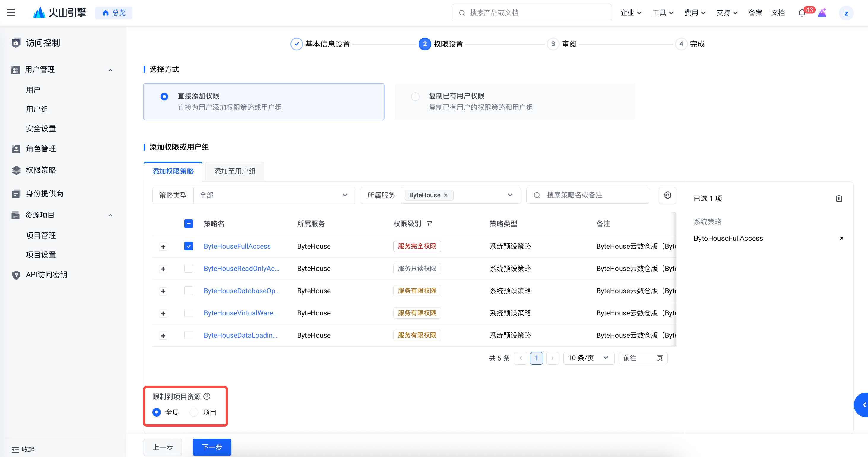Remove ByteHouseFullAccess from selected list
868x457 pixels.
click(x=842, y=238)
